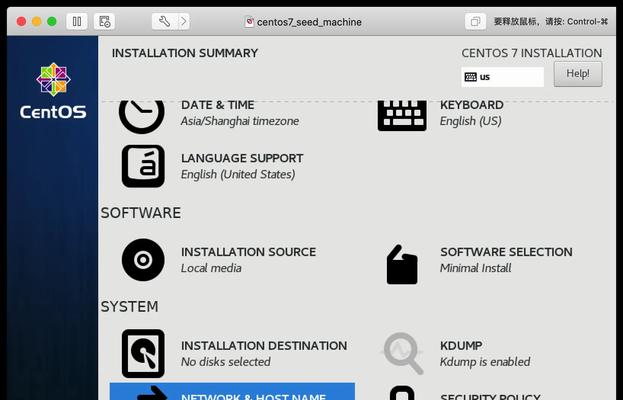623x400 pixels.
Task: Open NETWORK & HOST NAME entry
Action: [x=232, y=392]
